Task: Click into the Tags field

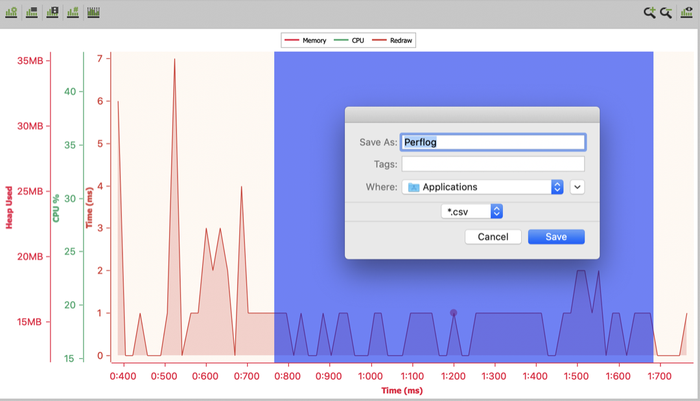Action: 492,164
